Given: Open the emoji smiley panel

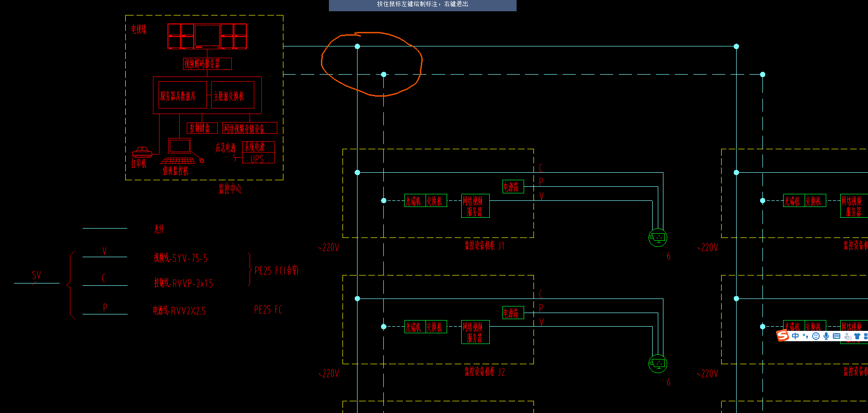Looking at the screenshot, I should [x=816, y=336].
